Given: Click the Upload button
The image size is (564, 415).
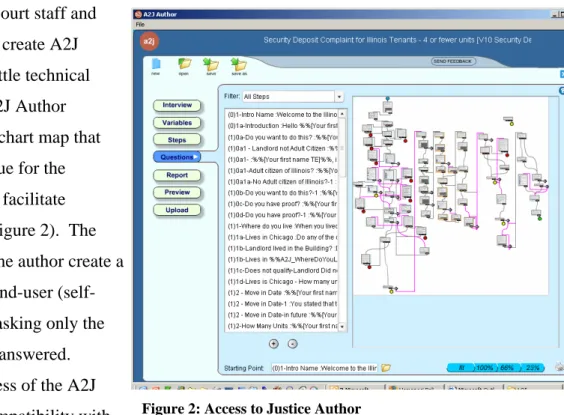Looking at the screenshot, I should tap(177, 210).
